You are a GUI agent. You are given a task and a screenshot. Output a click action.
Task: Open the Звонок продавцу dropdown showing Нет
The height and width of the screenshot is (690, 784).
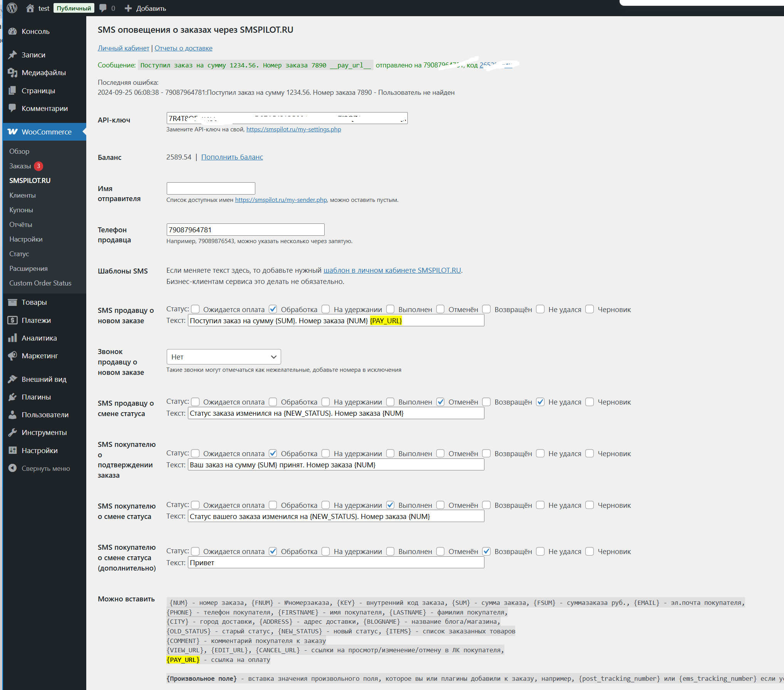(x=223, y=357)
